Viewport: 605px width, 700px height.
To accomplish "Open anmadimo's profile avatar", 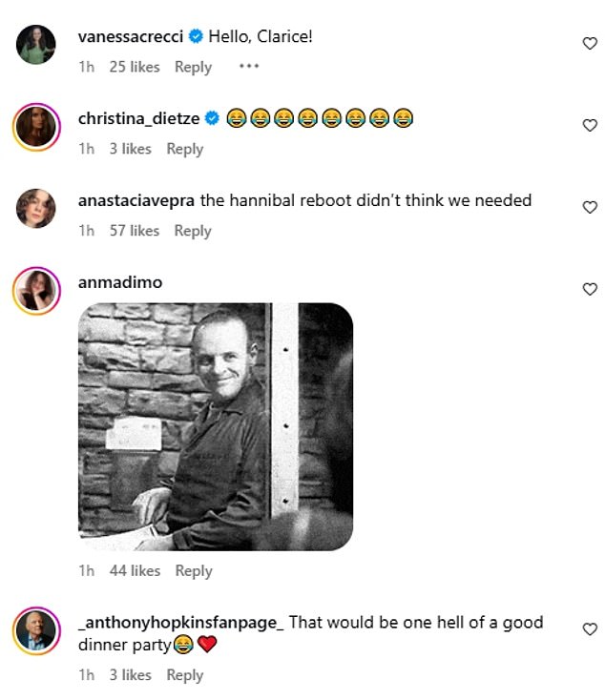I will click(36, 290).
